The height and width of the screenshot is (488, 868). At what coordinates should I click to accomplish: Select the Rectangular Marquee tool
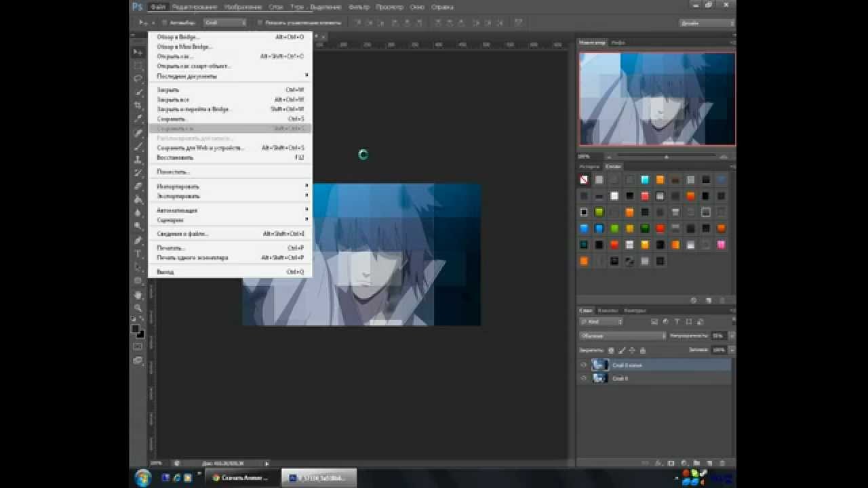(x=138, y=66)
